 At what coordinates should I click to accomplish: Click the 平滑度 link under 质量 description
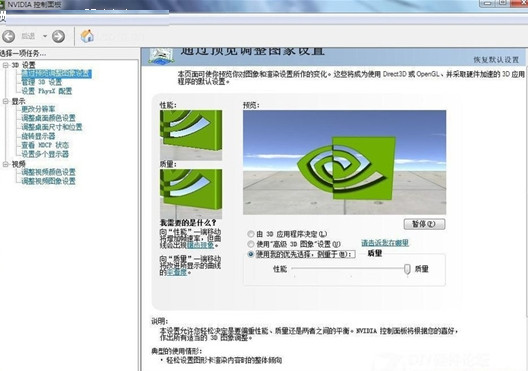pos(177,272)
